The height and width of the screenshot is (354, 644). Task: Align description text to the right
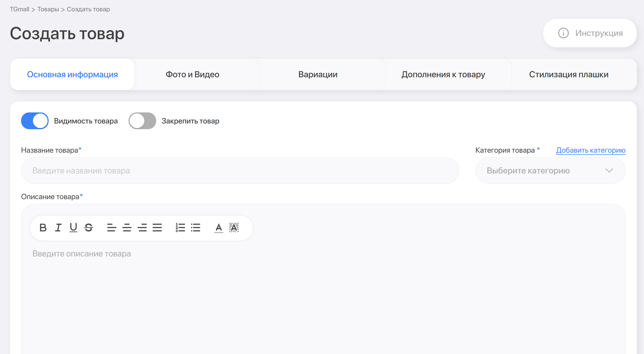(142, 228)
